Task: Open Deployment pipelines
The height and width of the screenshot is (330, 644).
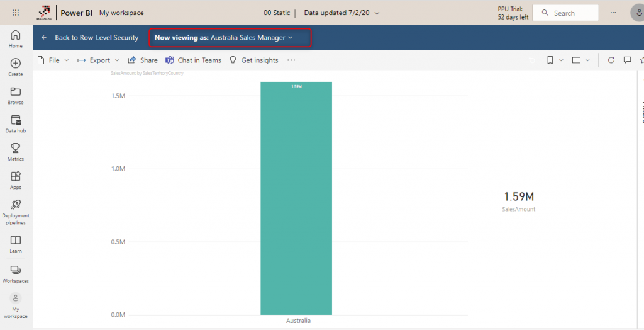Action: click(x=16, y=210)
